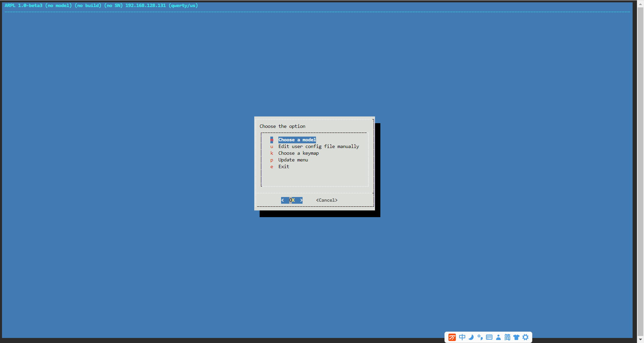This screenshot has width=644, height=343.
Task: Select 'Edit user config file manually' option
Action: point(319,146)
